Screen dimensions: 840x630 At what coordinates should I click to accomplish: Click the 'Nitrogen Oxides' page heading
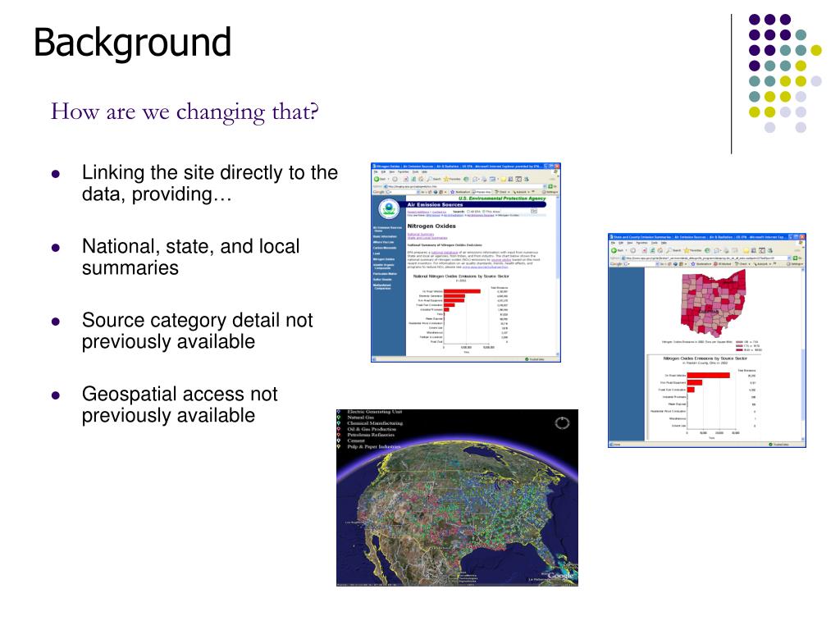tap(431, 226)
